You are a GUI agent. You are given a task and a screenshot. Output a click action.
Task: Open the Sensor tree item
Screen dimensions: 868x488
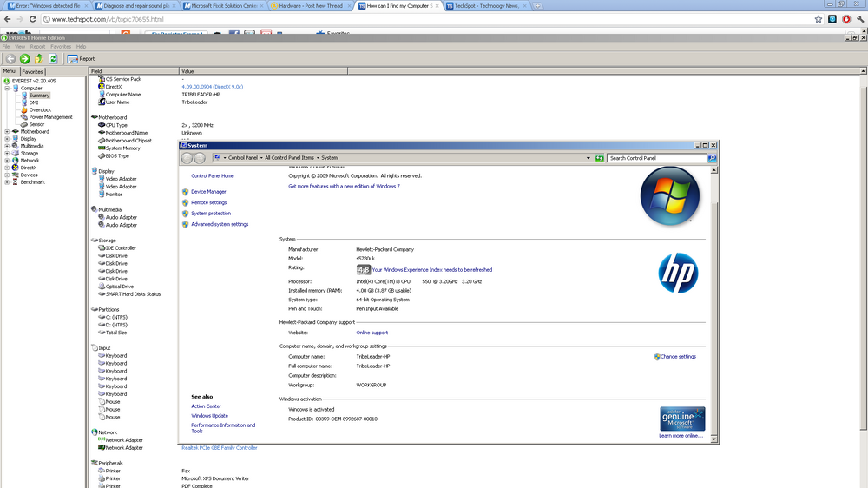[36, 124]
